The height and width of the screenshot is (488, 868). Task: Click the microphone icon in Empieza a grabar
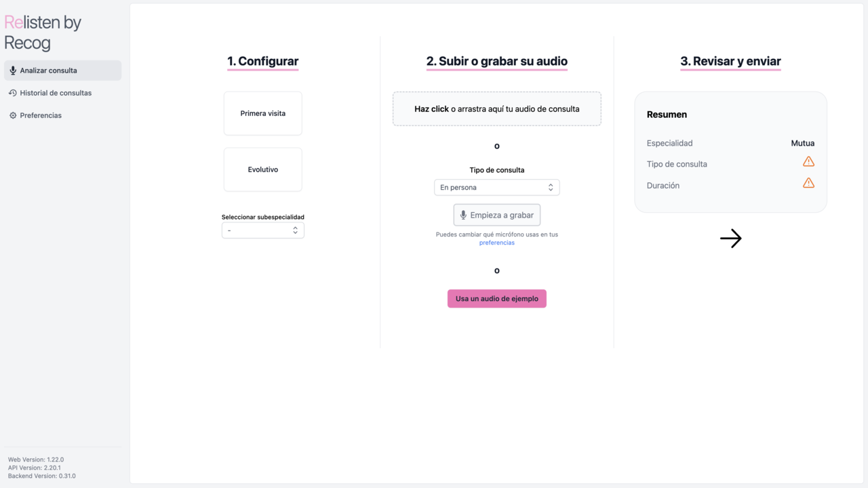point(463,215)
